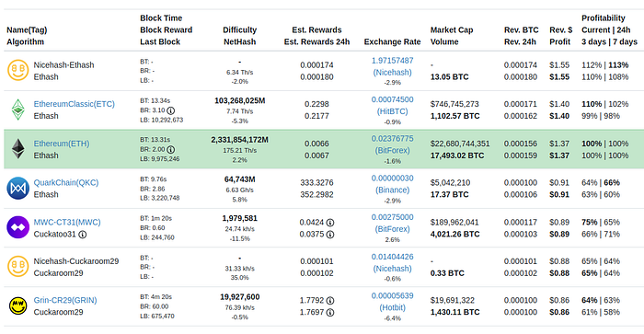The image size is (644, 334).
Task: Click info icon next to MWC reward 0.0375
Action: [x=329, y=235]
